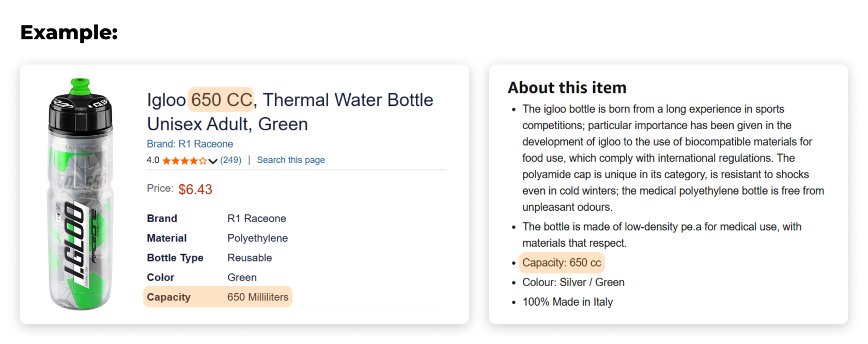Screen dimensions: 868x344
Task: Click the third star in the 4.0 rating
Action: click(x=185, y=161)
